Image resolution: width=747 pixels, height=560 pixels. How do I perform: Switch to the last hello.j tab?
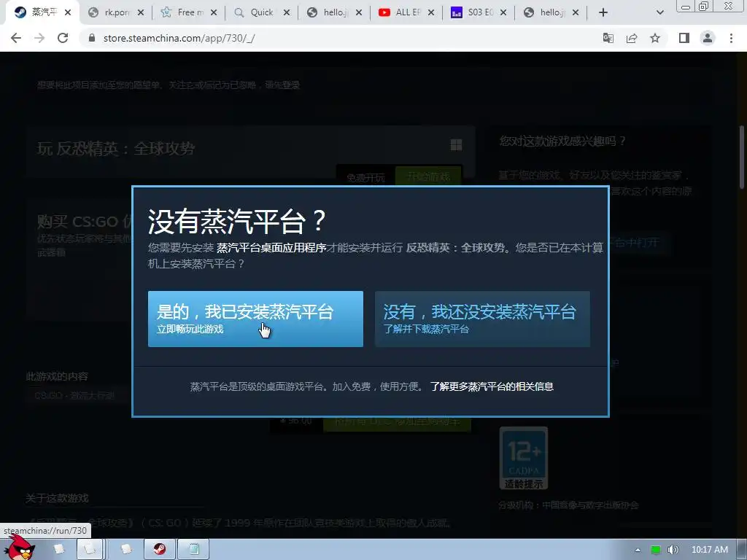551,12
